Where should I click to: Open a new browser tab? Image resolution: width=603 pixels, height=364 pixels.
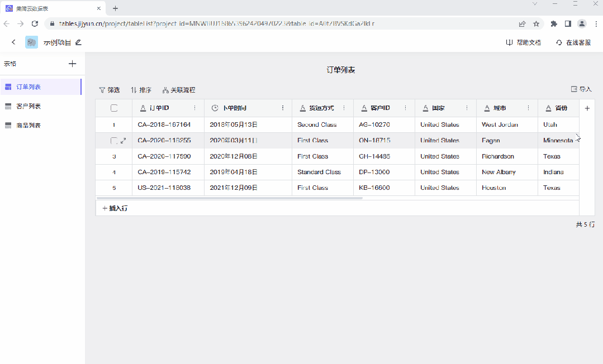coord(115,8)
